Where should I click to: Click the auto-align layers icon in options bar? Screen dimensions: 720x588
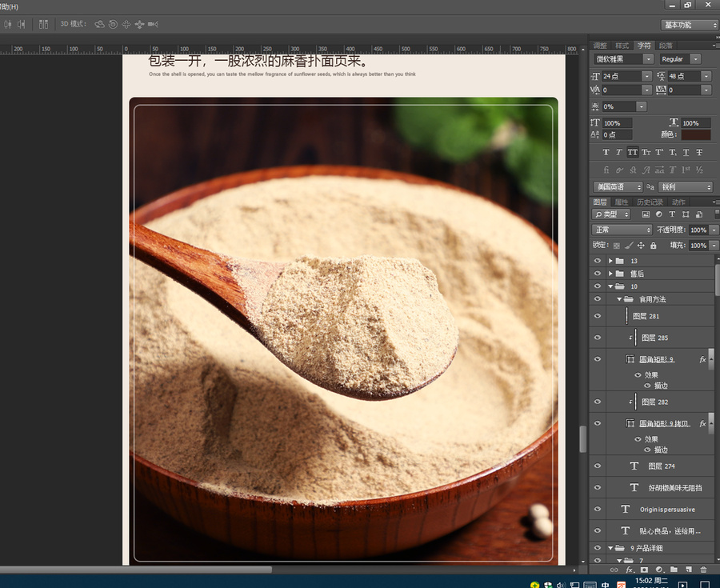coord(44,24)
